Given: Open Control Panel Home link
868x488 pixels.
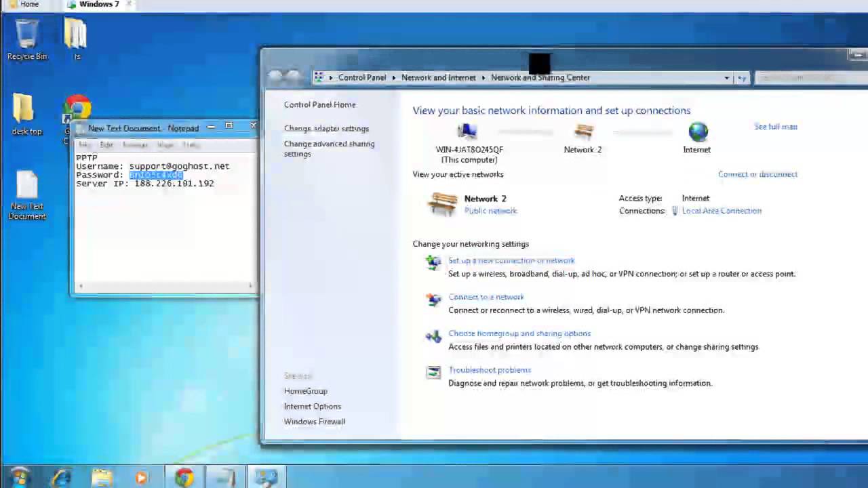Looking at the screenshot, I should pos(319,105).
